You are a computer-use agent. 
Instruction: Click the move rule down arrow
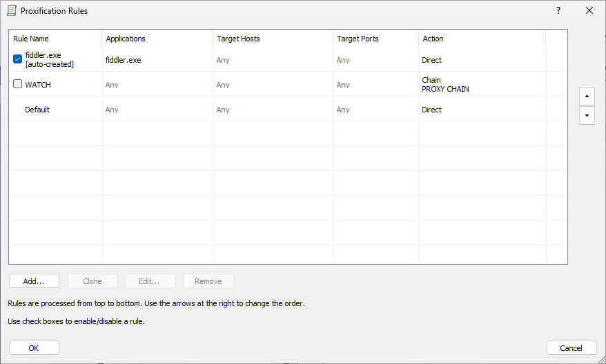pyautogui.click(x=587, y=115)
